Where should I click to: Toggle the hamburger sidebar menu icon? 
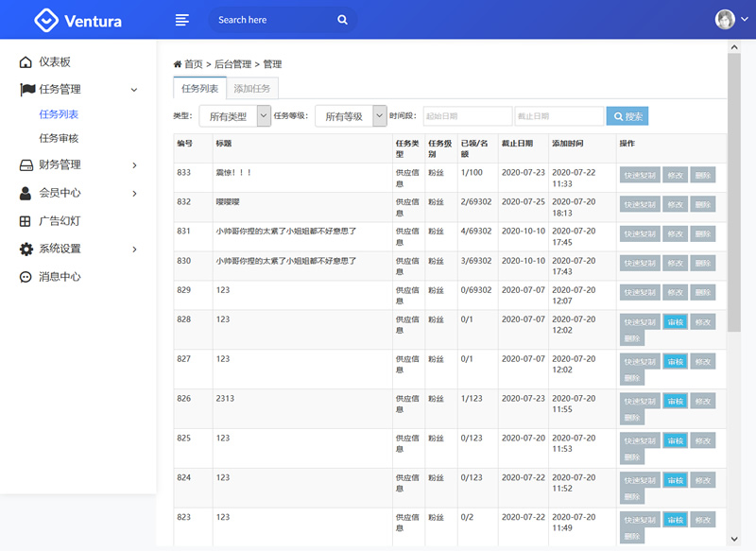coord(182,20)
